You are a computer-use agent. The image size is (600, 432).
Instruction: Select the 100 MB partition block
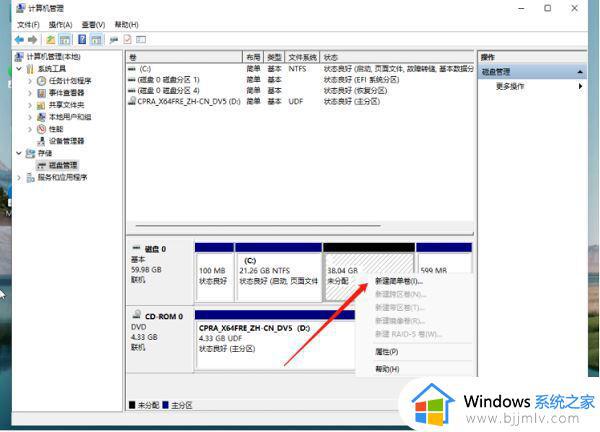point(214,272)
